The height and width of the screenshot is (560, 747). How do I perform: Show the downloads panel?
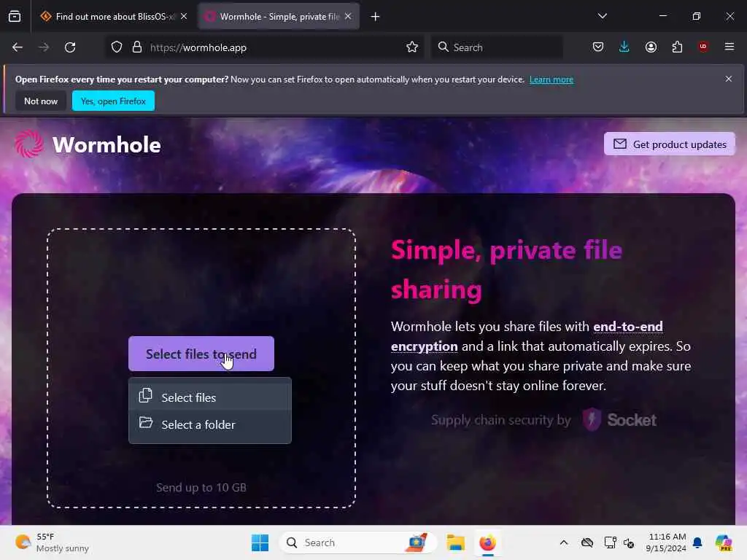click(x=624, y=47)
